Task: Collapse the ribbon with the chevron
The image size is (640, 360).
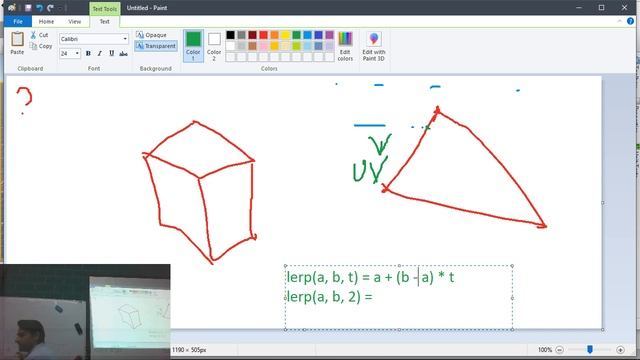Action: coord(620,21)
